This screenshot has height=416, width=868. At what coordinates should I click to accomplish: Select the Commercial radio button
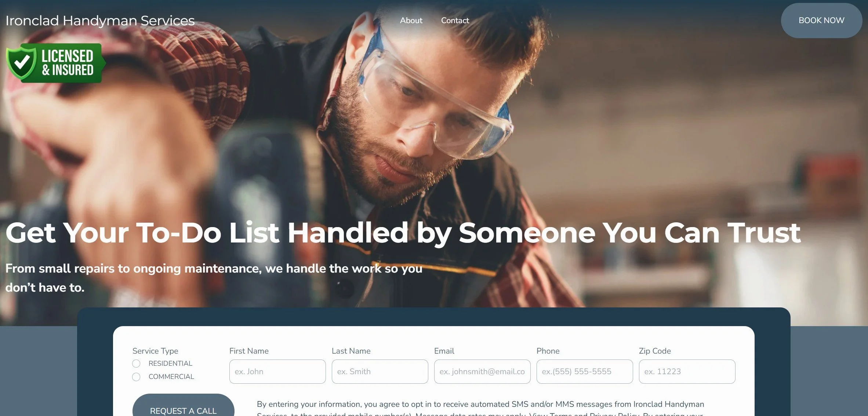tap(136, 377)
